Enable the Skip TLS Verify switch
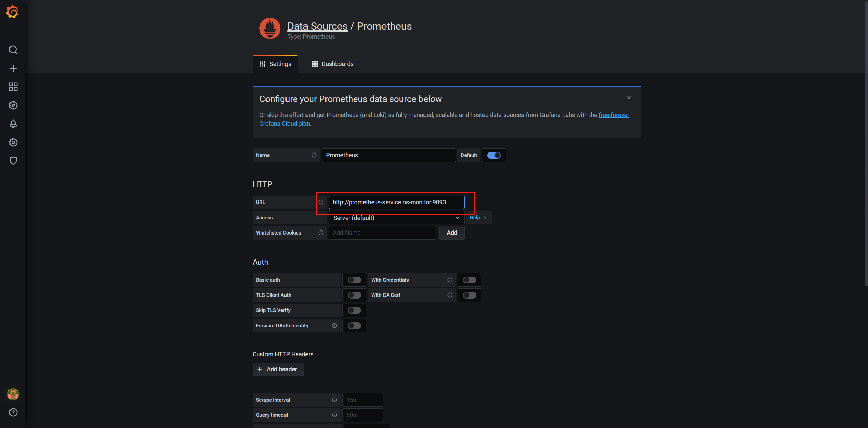 (x=354, y=310)
